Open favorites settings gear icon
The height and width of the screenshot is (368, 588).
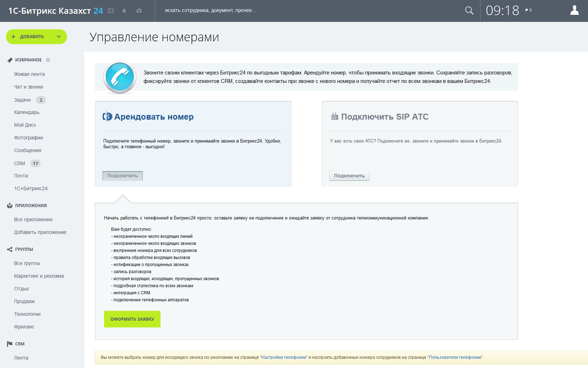point(48,60)
